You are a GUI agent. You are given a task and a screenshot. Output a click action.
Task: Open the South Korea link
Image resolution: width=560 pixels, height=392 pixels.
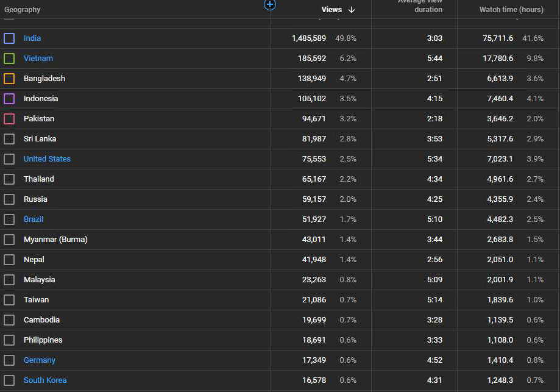[x=45, y=380]
